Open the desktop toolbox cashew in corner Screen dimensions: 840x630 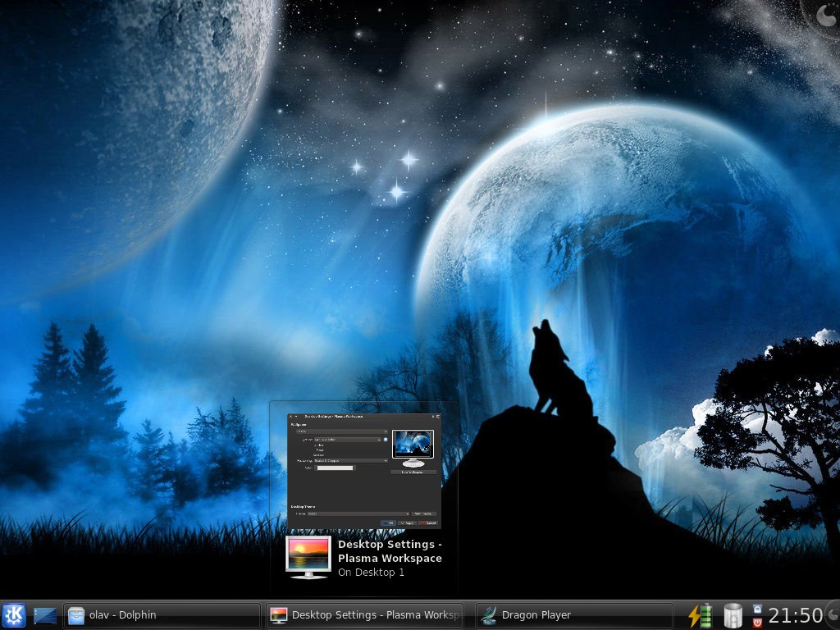pyautogui.click(x=825, y=15)
